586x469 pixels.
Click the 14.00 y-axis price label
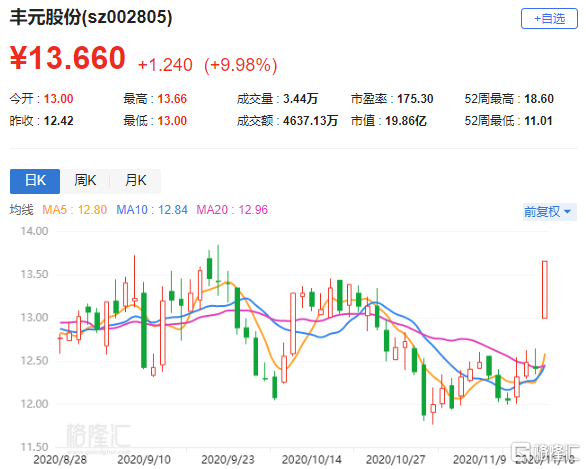[34, 231]
